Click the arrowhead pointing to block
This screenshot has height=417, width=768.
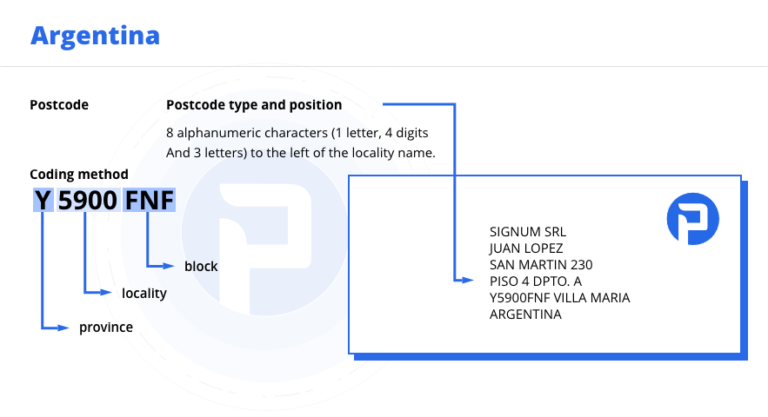coord(170,266)
